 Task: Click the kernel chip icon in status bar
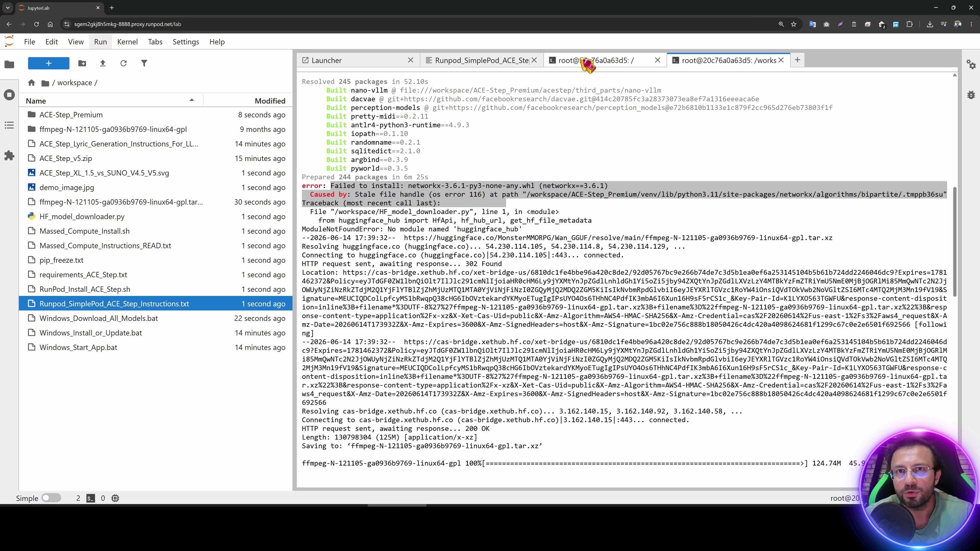coord(115,498)
